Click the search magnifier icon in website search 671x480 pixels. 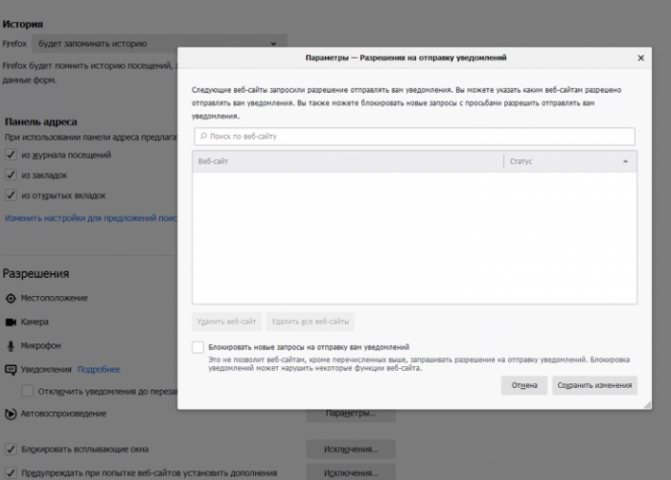tap(201, 135)
